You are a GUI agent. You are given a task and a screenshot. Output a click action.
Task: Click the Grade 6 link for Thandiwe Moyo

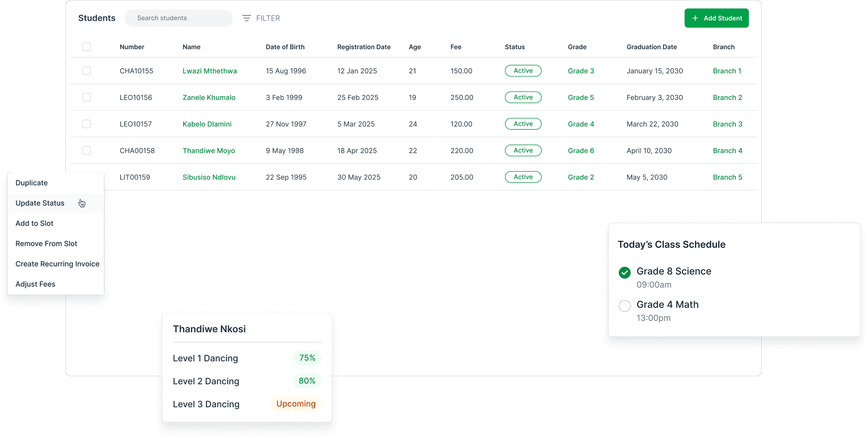click(x=581, y=151)
